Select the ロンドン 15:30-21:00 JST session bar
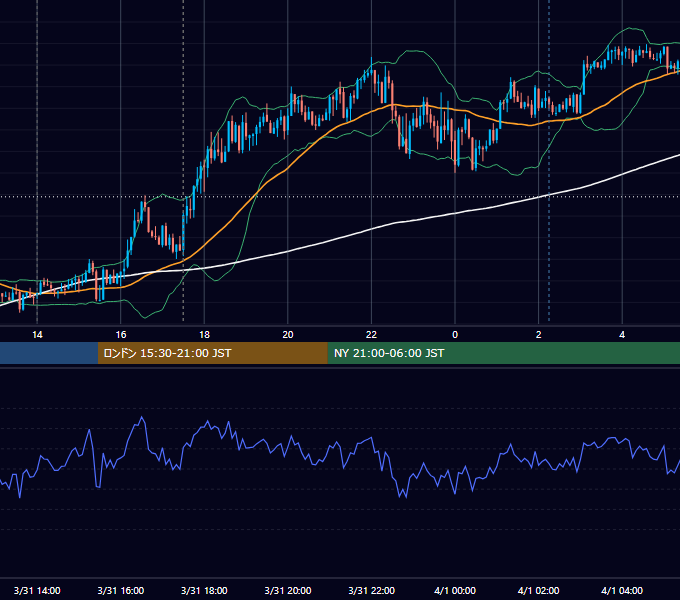The height and width of the screenshot is (600, 680). coord(212,353)
